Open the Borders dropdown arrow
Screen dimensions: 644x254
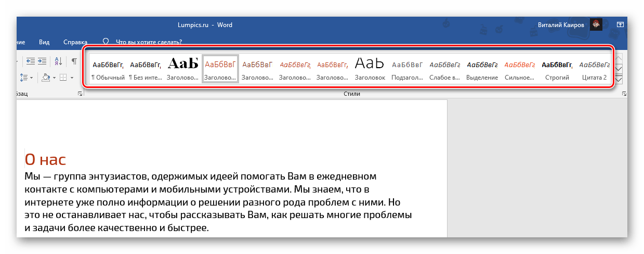pos(71,78)
